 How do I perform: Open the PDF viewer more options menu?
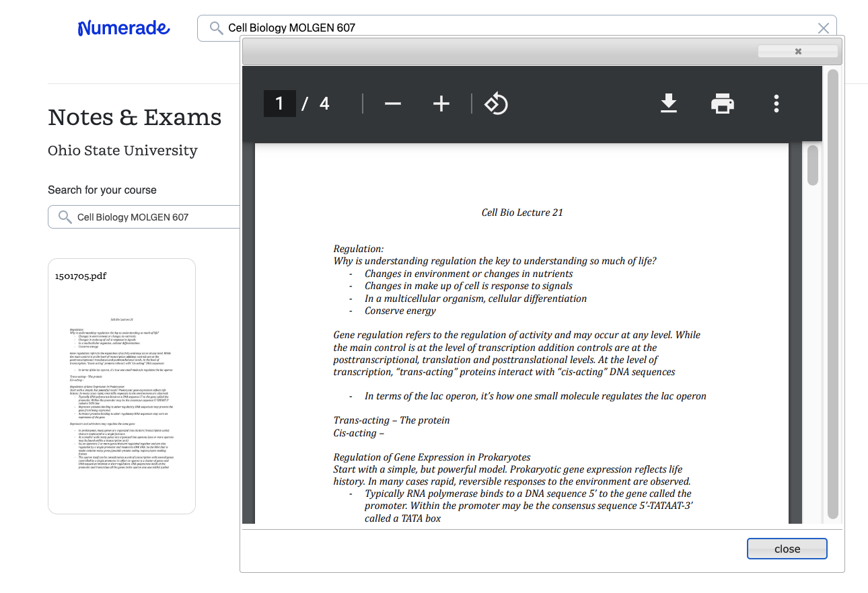pos(776,104)
